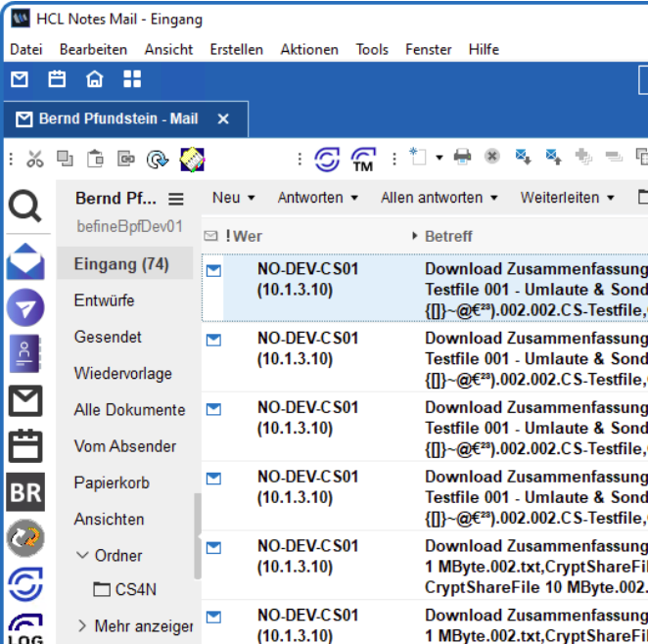Image resolution: width=648 pixels, height=644 pixels.
Task: Open the Alle Dokumente view
Action: [x=129, y=409]
